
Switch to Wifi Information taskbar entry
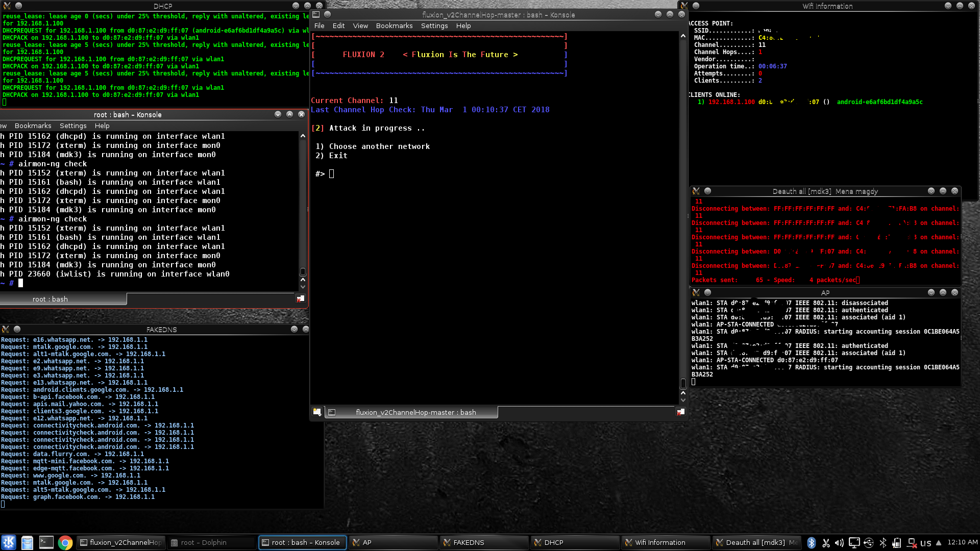(666, 542)
